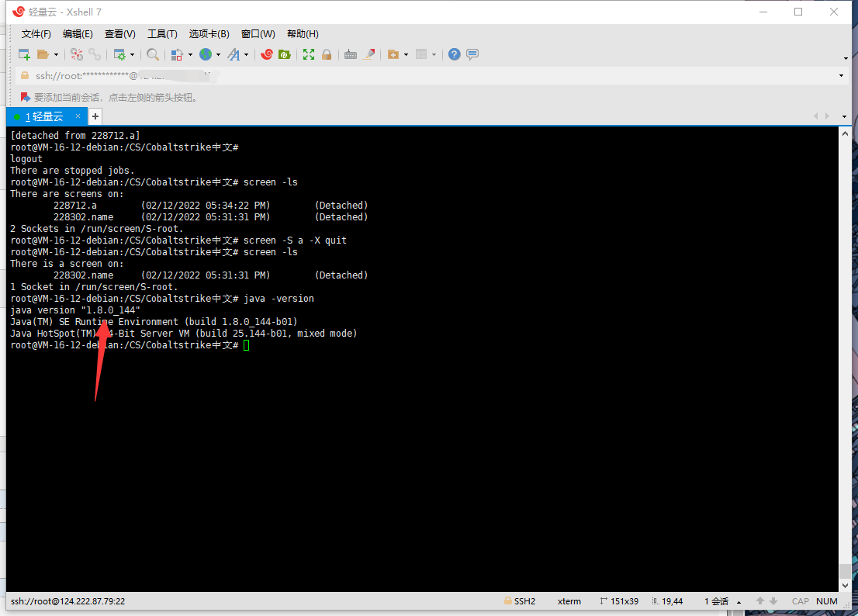This screenshot has height=616, width=858.
Task: Open the tab list dropdown arrow
Action: tap(844, 116)
